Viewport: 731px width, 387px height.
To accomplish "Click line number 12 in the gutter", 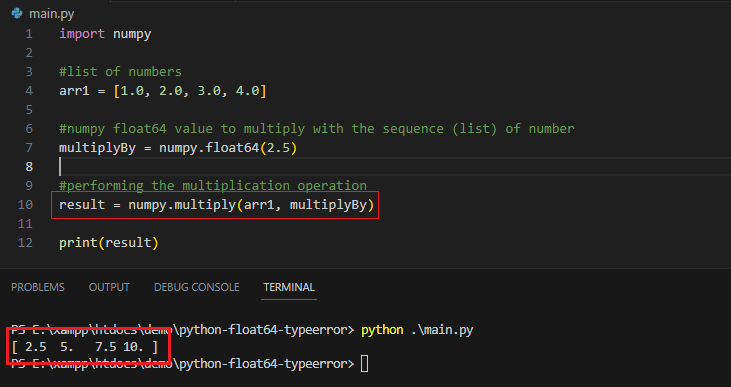I will 25,242.
